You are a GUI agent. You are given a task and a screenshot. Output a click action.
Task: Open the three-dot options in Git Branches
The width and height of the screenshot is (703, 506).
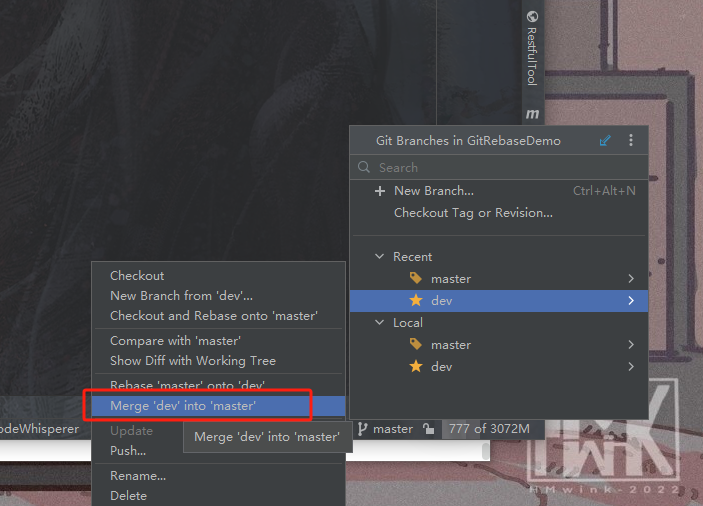click(631, 141)
